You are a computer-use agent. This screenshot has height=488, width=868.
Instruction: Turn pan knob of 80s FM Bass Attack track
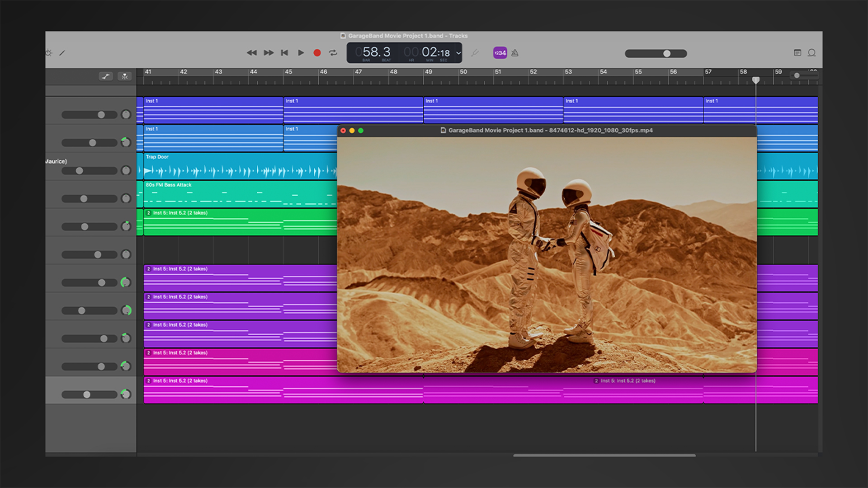[126, 199]
